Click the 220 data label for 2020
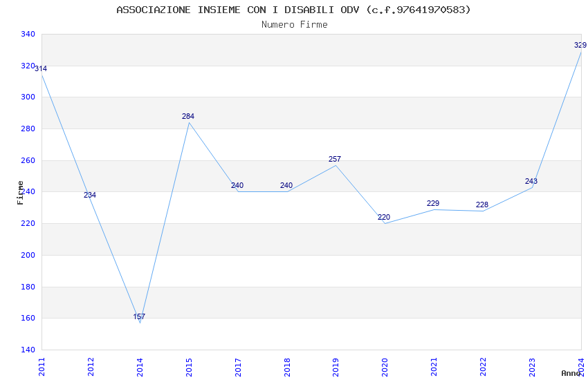The width and height of the screenshot is (588, 380). [384, 217]
